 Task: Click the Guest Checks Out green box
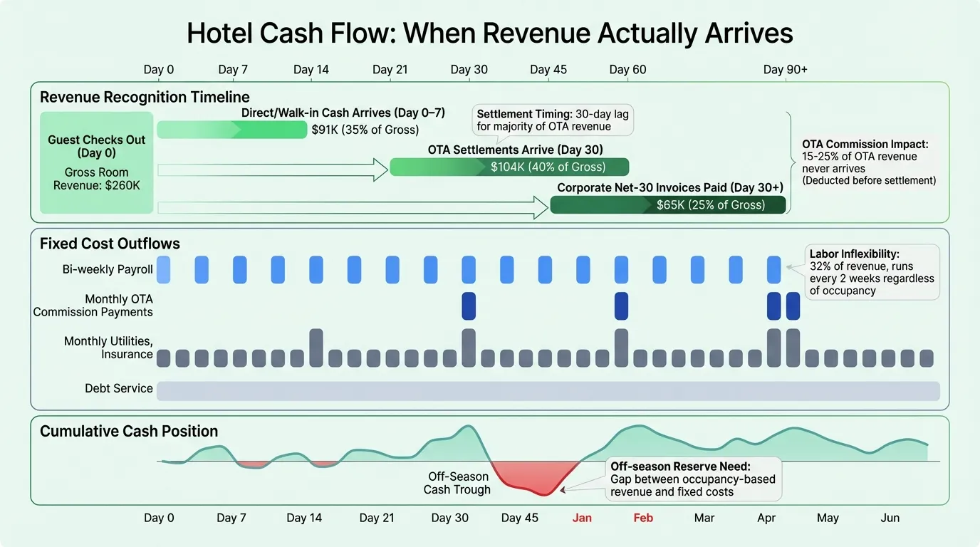(x=96, y=162)
